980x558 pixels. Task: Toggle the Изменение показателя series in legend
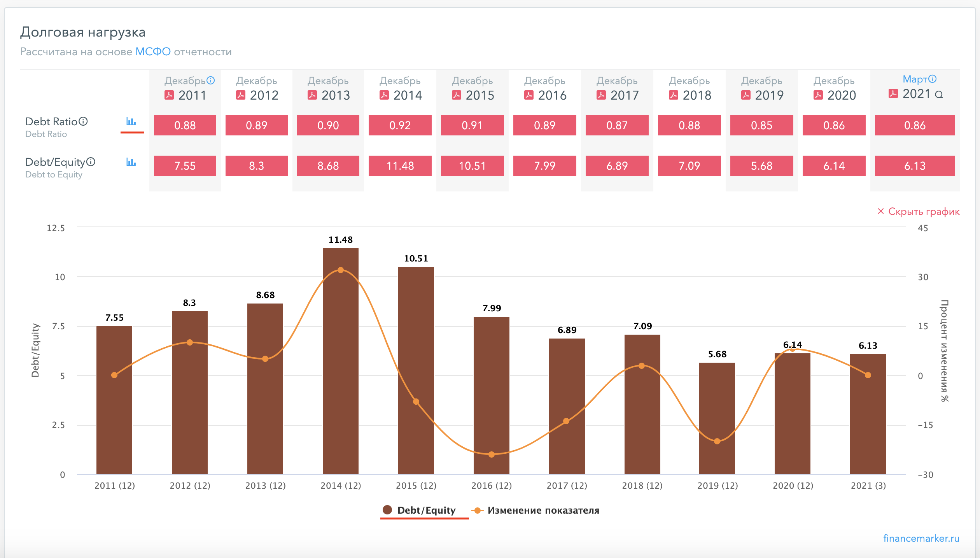point(535,510)
